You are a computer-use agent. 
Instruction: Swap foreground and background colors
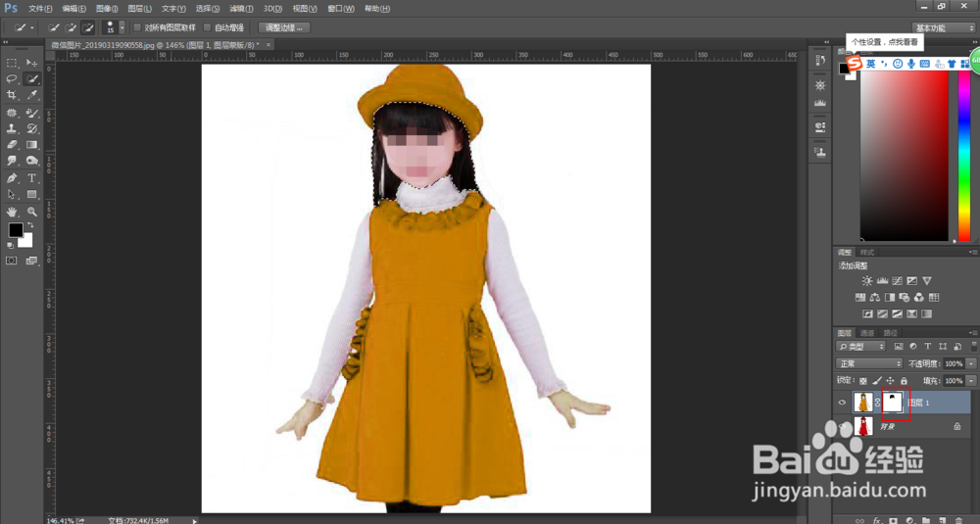pyautogui.click(x=30, y=225)
